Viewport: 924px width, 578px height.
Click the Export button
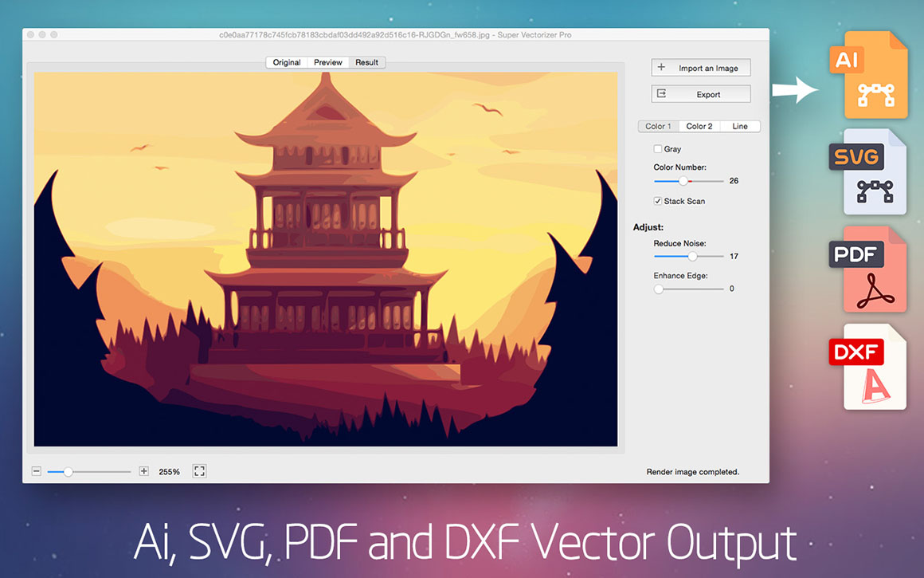point(701,94)
